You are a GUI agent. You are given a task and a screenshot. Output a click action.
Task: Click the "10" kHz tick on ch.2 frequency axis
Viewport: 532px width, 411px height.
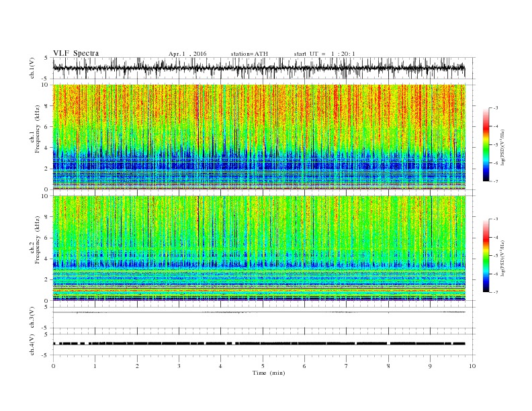tap(46, 196)
